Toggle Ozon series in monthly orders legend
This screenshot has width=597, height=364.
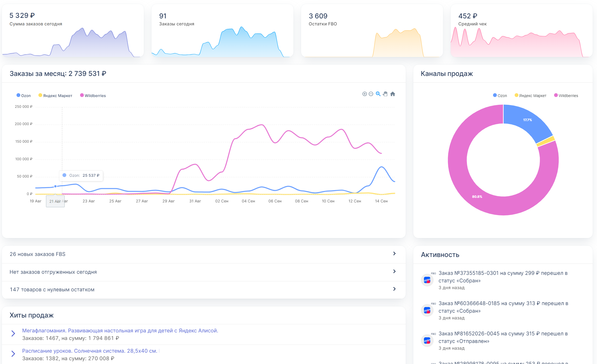(x=24, y=96)
